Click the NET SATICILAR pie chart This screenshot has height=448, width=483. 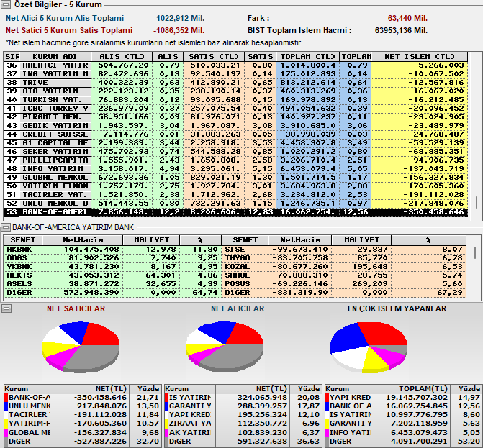click(81, 347)
